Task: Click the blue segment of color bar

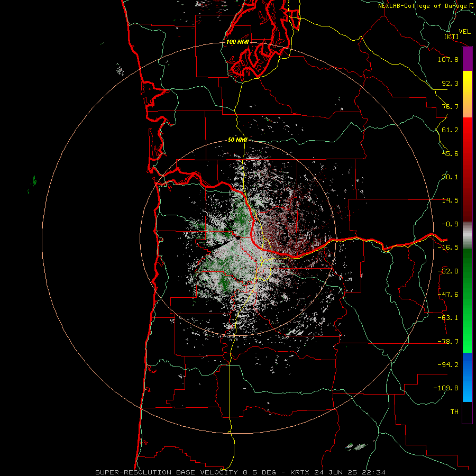Action: [467, 377]
